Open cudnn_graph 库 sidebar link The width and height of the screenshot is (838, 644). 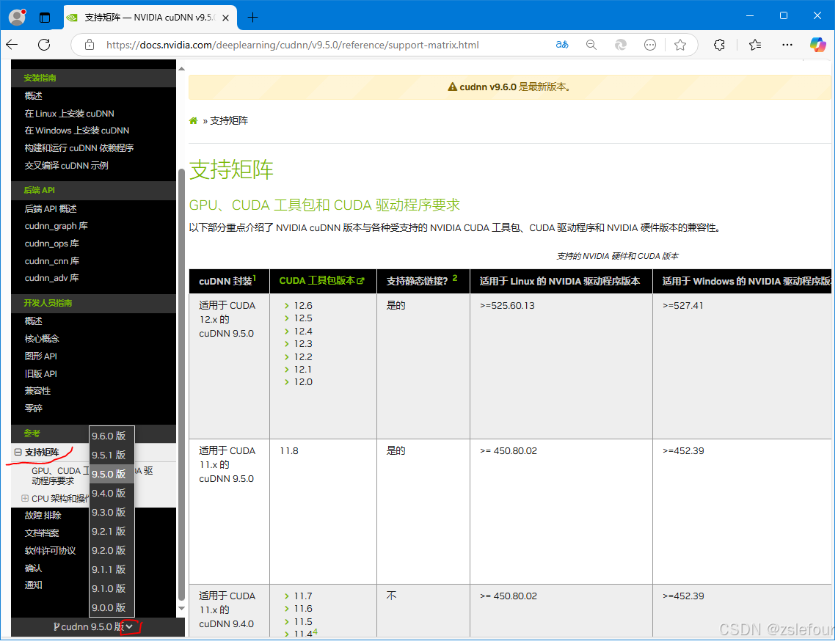tap(56, 226)
